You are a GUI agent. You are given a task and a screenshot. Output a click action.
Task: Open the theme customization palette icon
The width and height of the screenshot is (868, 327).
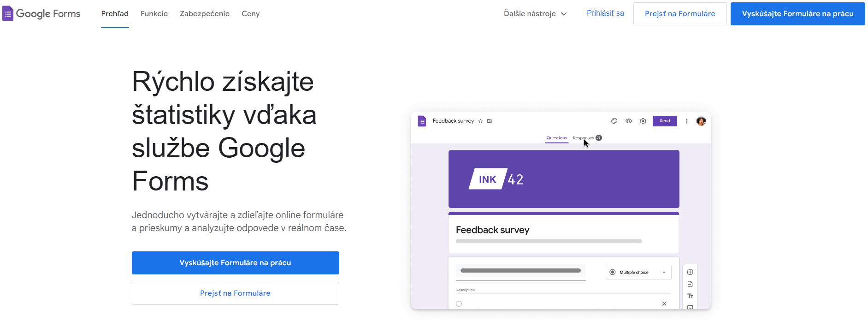(x=614, y=121)
